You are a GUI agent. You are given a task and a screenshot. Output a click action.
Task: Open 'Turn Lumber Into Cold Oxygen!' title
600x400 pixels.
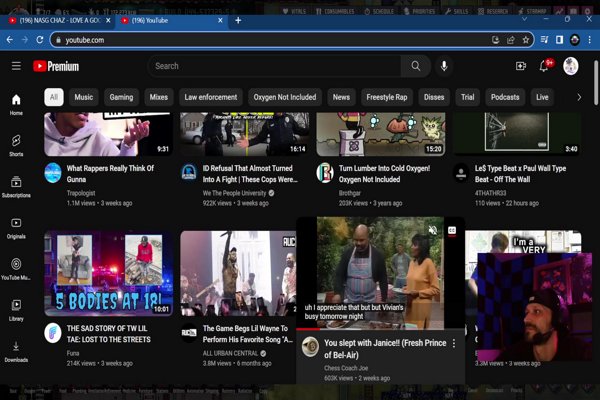tap(384, 174)
